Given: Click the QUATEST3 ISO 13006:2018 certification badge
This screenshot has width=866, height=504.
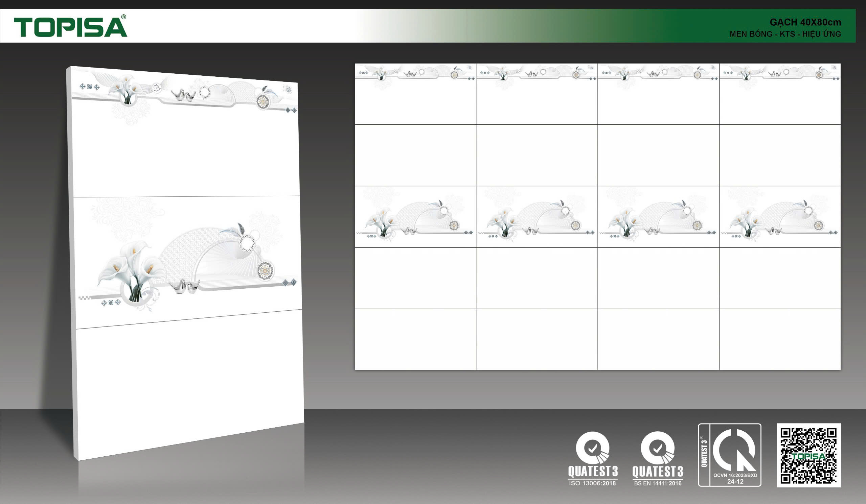Looking at the screenshot, I should (x=592, y=459).
